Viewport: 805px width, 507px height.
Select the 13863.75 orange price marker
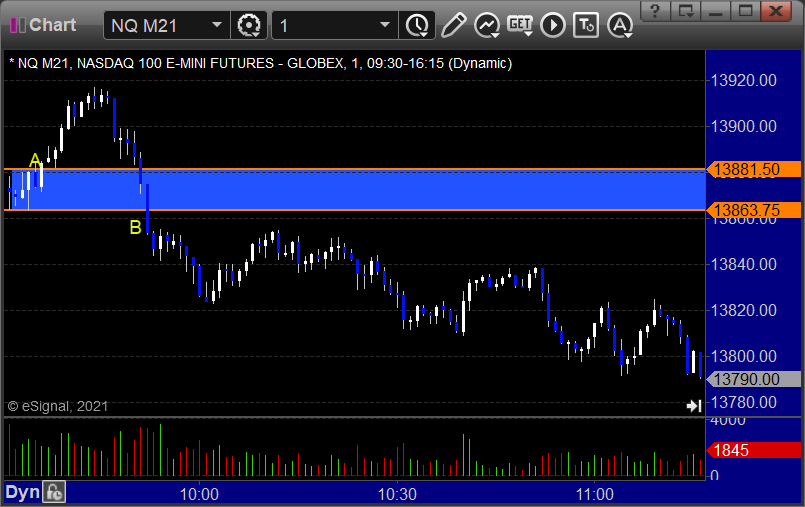point(754,210)
